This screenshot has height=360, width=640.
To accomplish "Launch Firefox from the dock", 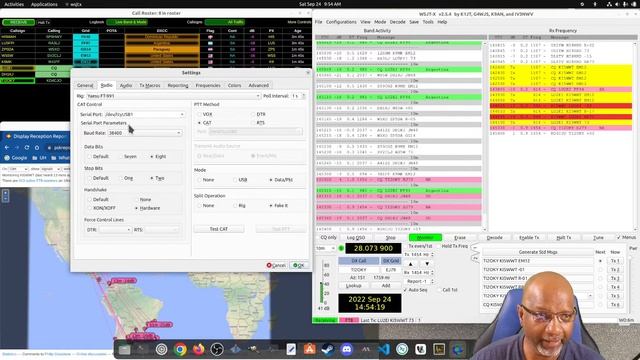I will (x=198, y=349).
